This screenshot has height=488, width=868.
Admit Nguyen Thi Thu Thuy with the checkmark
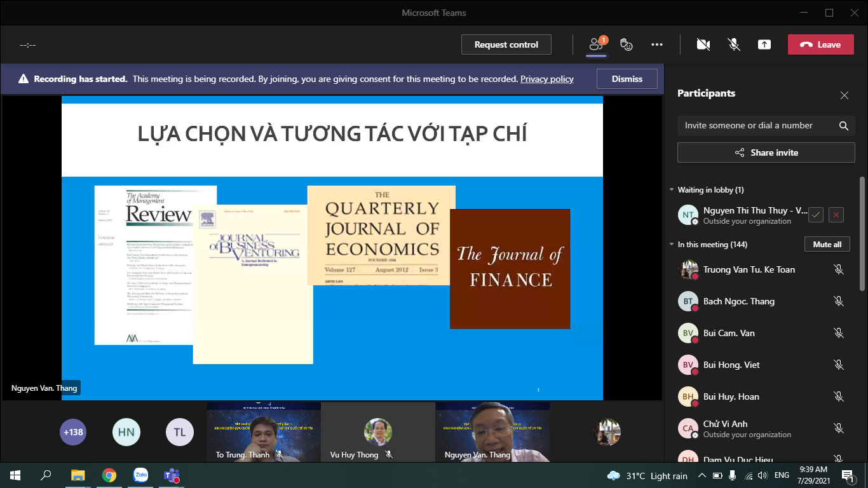coord(816,215)
